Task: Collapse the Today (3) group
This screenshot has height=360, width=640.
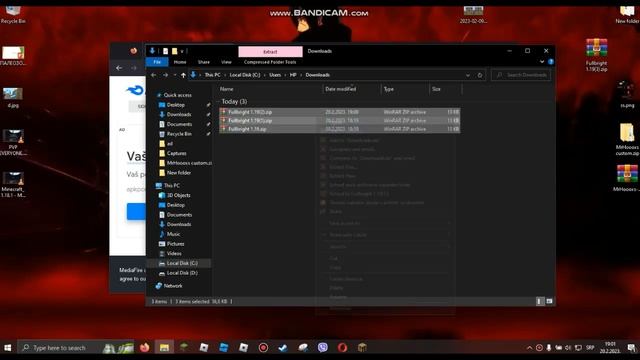Action: [218, 102]
